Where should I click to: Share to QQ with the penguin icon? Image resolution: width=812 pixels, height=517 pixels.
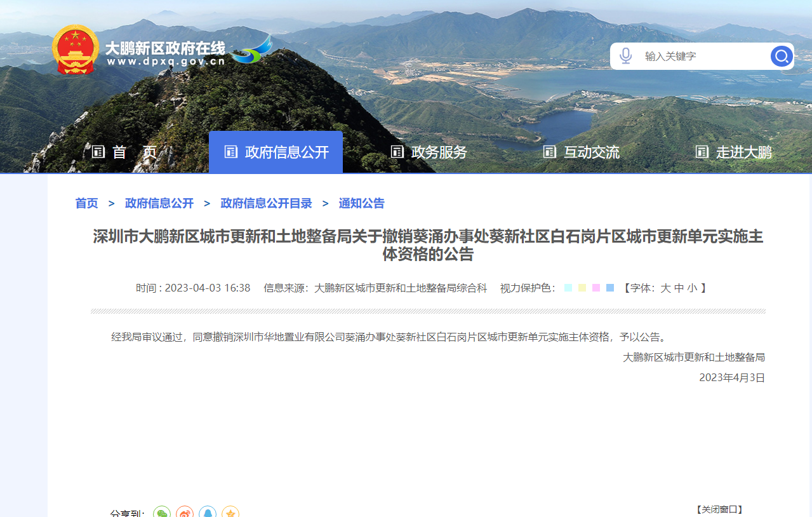[x=208, y=513]
